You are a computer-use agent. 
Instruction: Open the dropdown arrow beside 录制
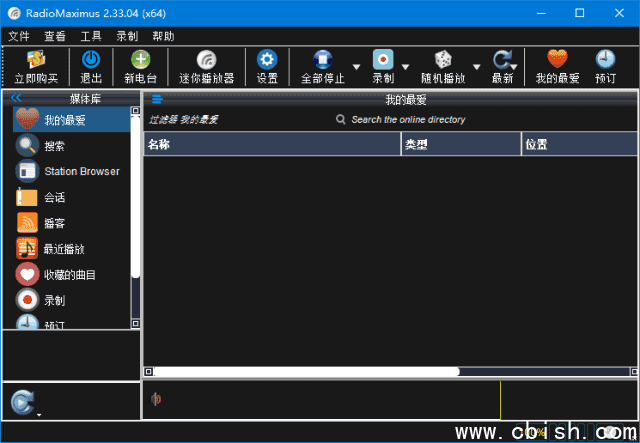point(405,67)
